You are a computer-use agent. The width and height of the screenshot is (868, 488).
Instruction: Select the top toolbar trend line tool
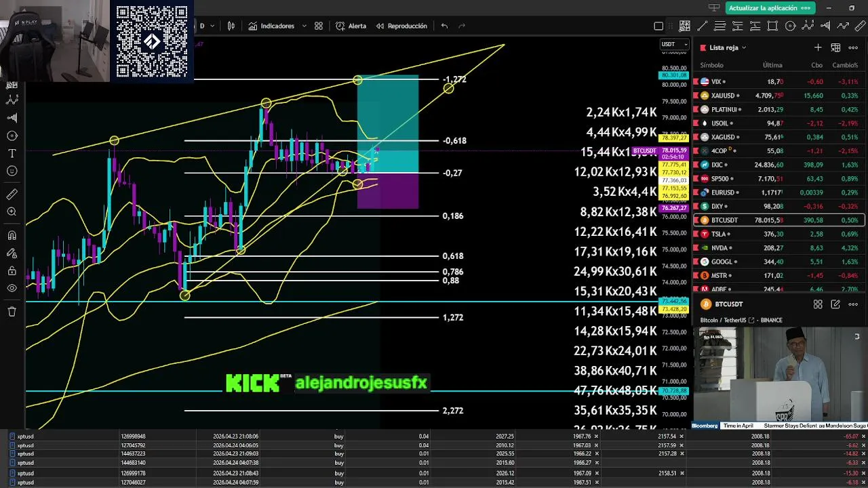703,26
